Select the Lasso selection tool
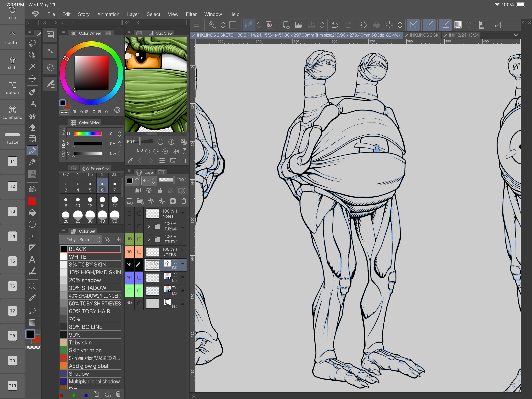Viewport: 532px width, 399px height. 32,43
